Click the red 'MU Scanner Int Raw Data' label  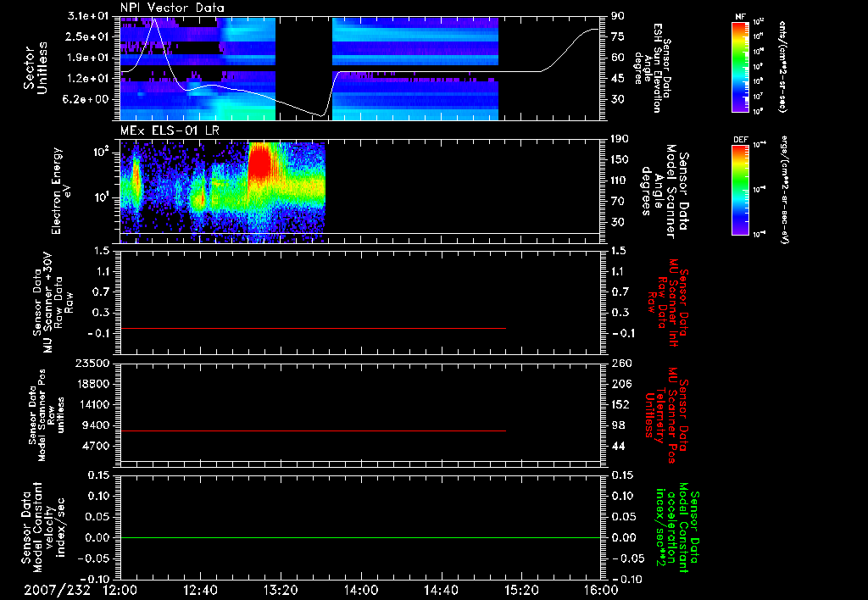coord(668,303)
